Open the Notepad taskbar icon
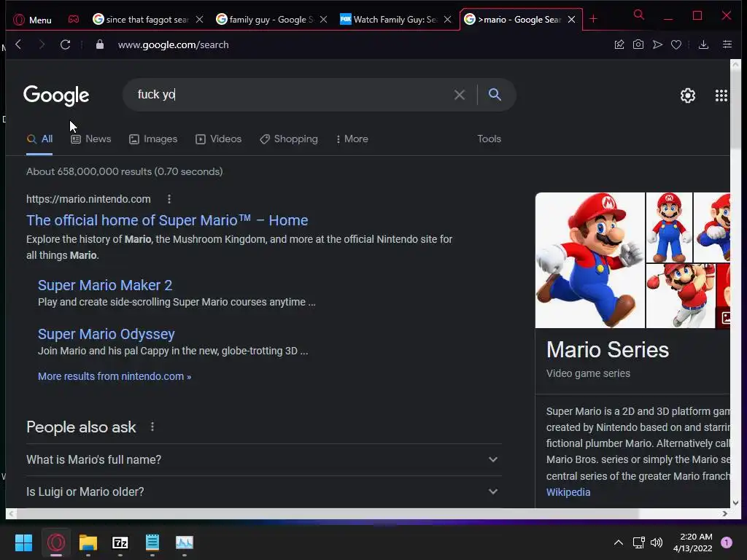The height and width of the screenshot is (560, 747). tap(152, 542)
